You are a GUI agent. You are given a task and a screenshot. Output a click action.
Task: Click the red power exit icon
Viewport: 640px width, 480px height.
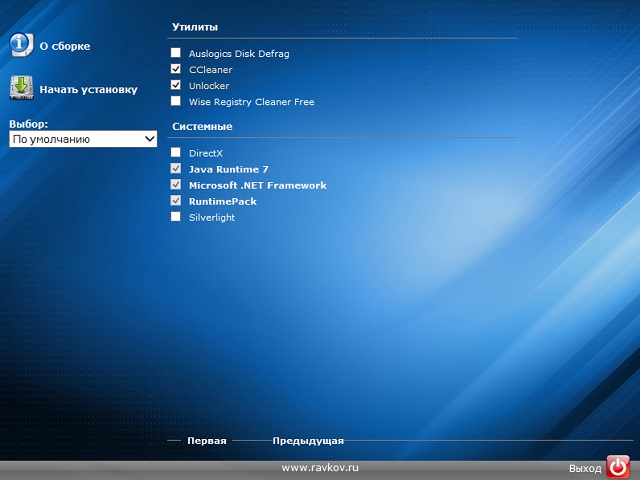point(618,467)
